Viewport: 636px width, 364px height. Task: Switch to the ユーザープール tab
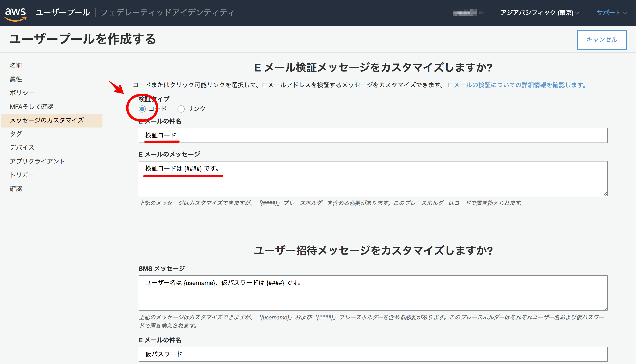pyautogui.click(x=62, y=13)
